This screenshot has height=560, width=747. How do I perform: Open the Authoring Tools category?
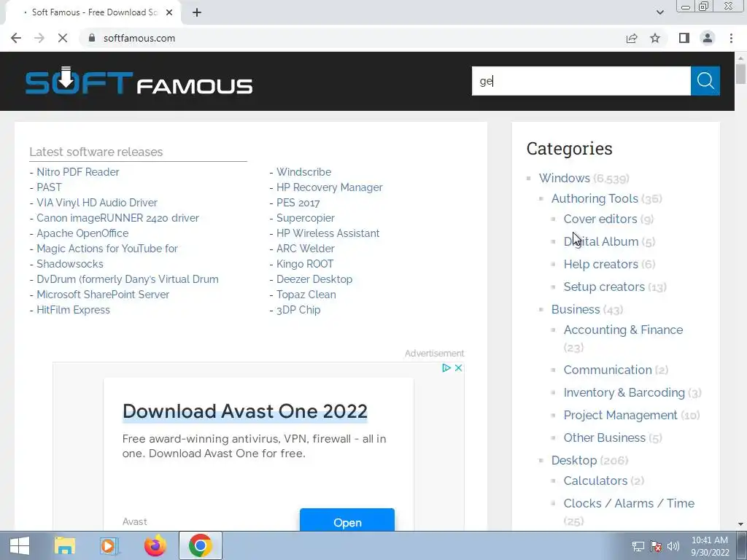click(x=595, y=198)
